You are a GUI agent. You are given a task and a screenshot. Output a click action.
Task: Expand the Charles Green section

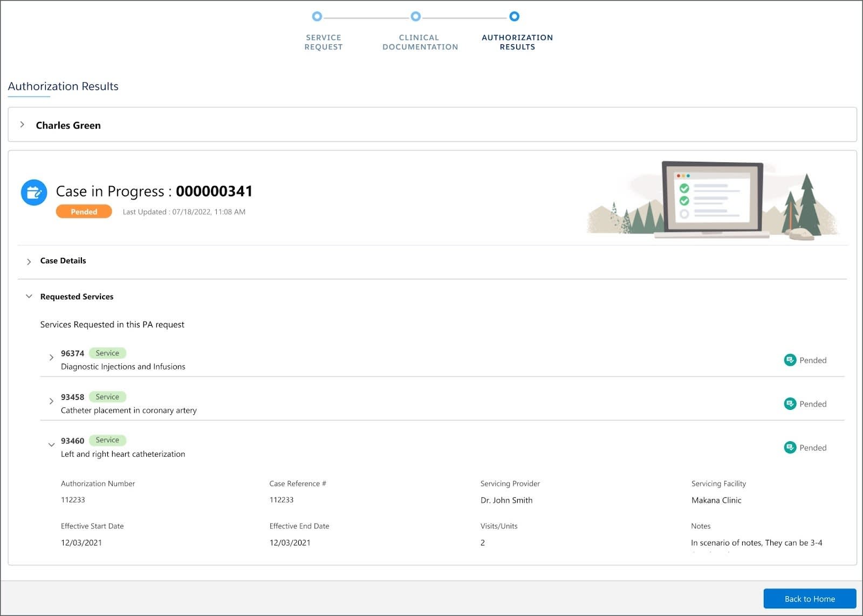click(23, 124)
